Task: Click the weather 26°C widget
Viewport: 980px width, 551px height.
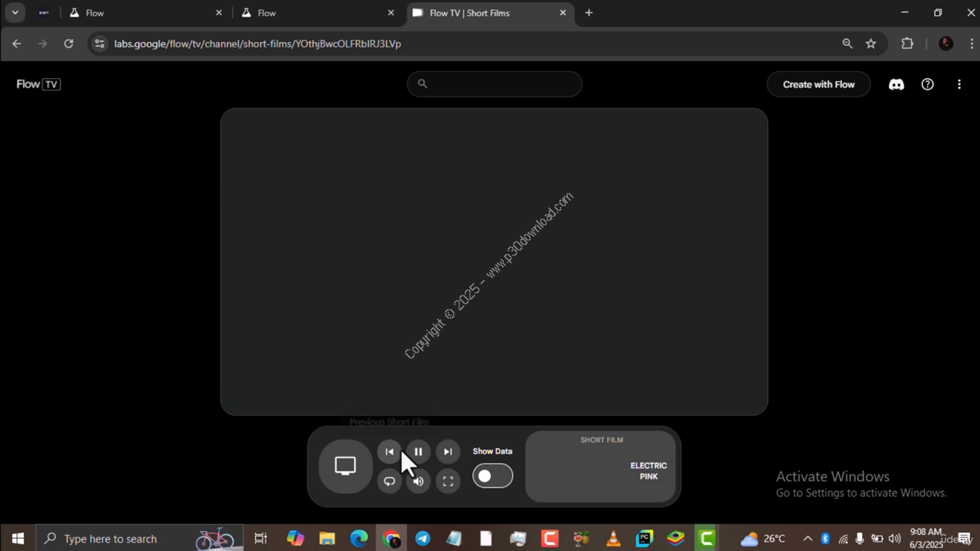Action: click(x=763, y=539)
